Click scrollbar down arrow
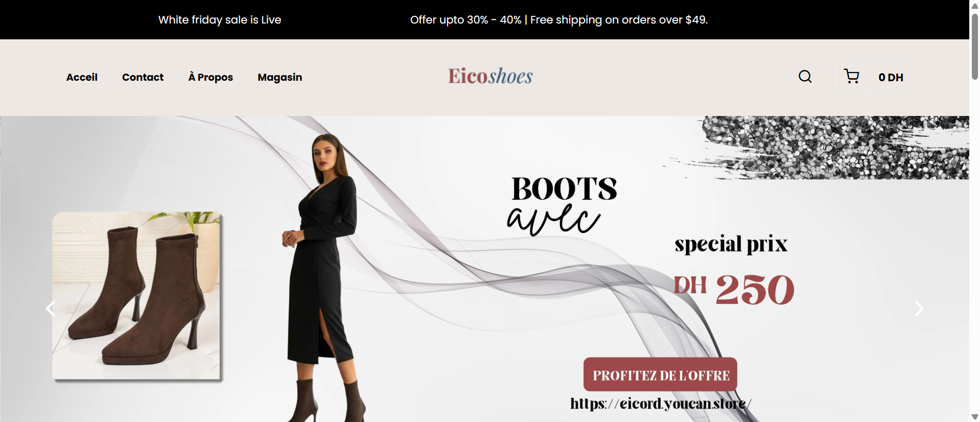 click(974, 417)
